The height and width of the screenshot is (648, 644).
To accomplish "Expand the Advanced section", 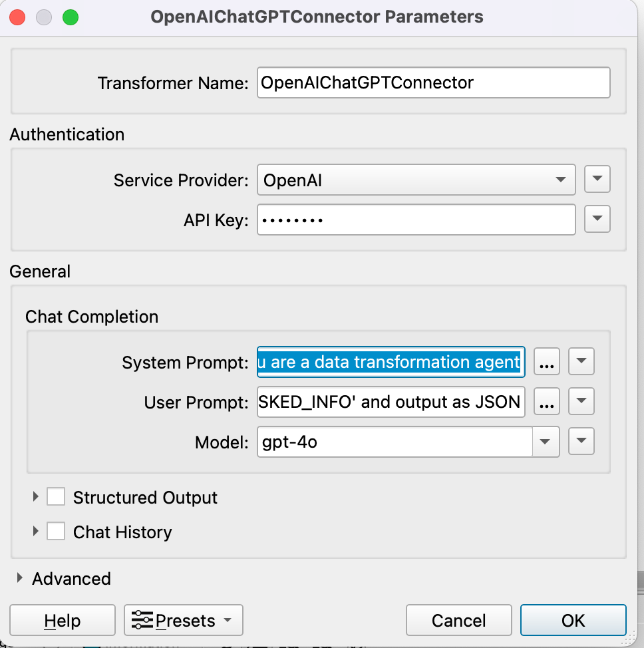I will (x=21, y=579).
